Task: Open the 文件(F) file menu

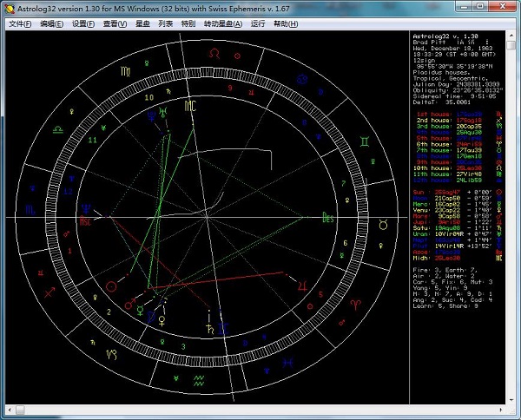Action: [20, 24]
